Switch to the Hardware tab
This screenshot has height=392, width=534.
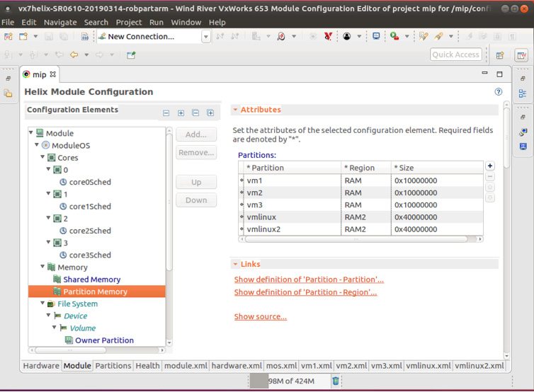pos(41,366)
